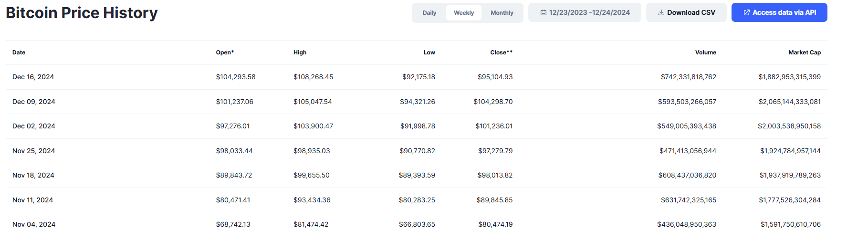Click the close price $97,279.79
This screenshot has width=868, height=241.
point(495,151)
